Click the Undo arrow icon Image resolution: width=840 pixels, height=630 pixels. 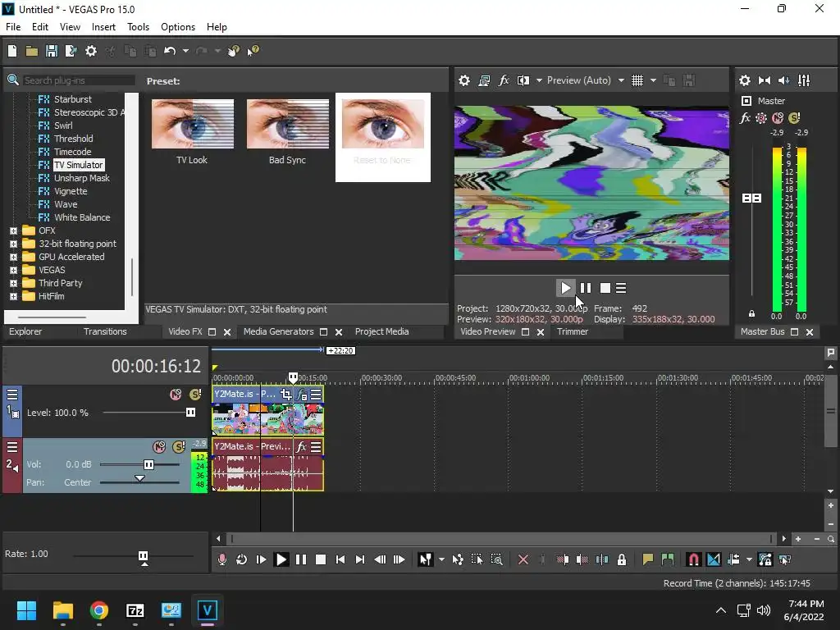pos(170,51)
